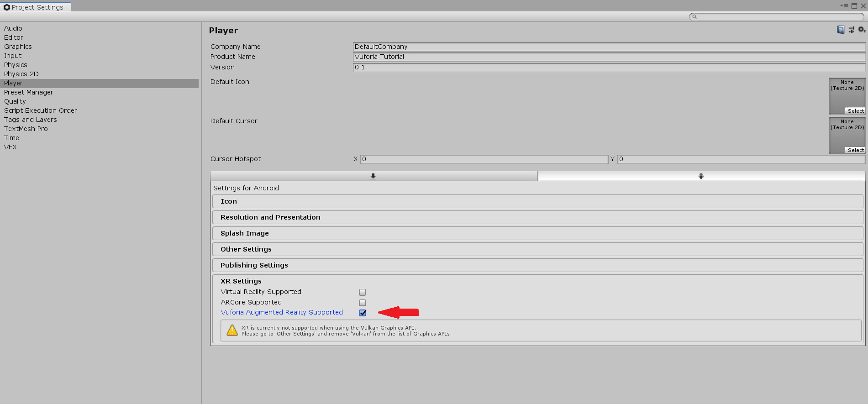Maximize the Project Settings window
The height and width of the screenshot is (404, 868).
(x=854, y=6)
